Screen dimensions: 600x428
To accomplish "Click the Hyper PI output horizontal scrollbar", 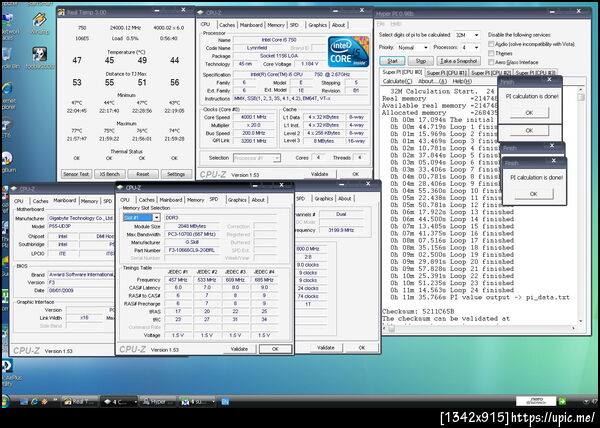I will tap(481, 328).
